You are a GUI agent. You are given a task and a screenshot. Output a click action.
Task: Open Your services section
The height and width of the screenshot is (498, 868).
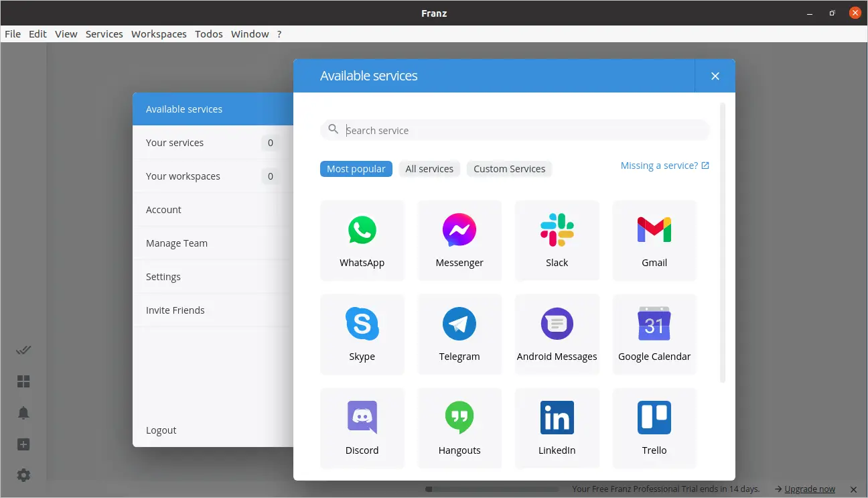click(213, 143)
